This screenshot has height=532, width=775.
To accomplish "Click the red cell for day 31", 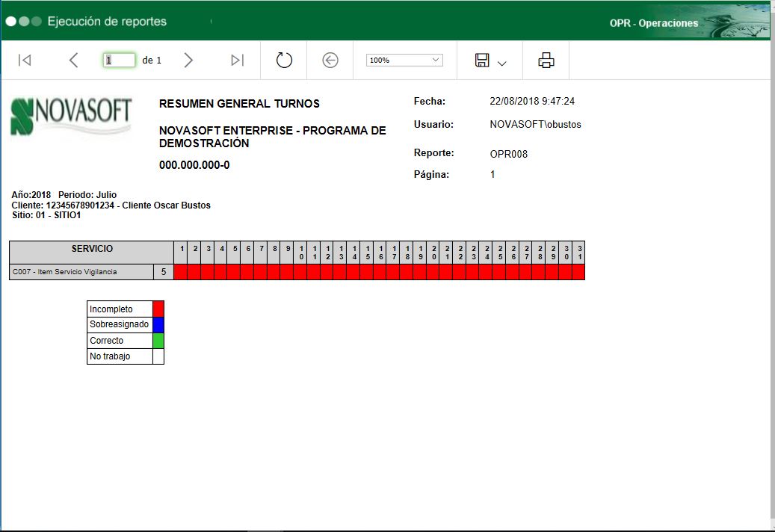I will 578,272.
